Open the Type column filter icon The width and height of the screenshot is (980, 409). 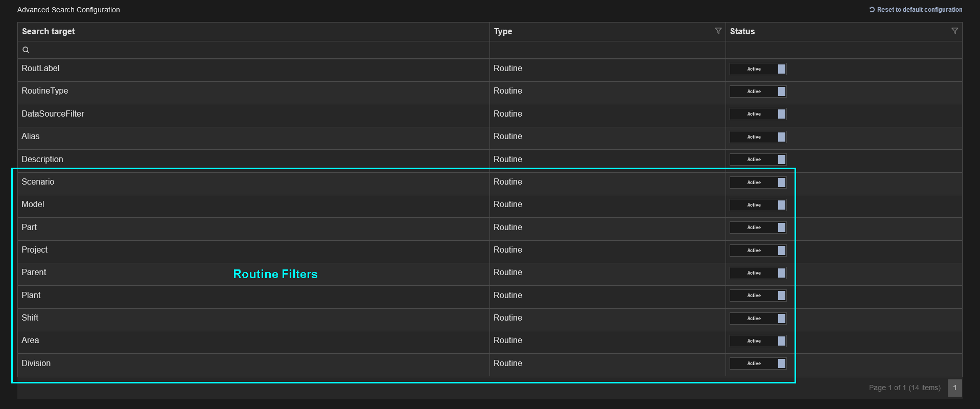tap(718, 31)
